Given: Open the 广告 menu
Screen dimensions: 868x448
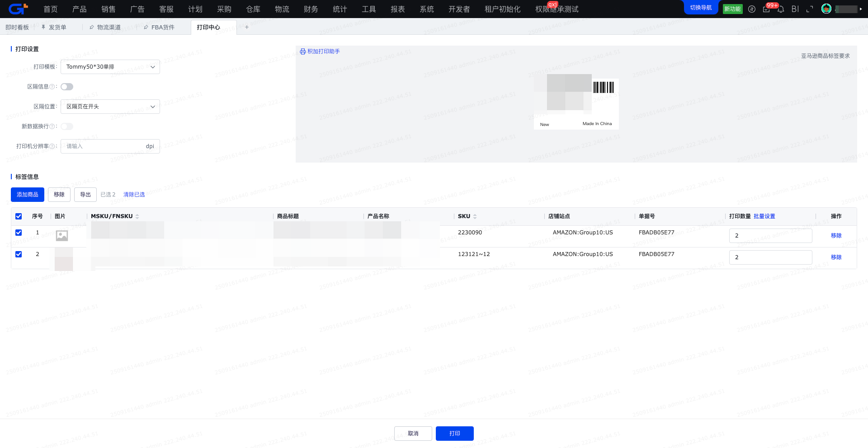Looking at the screenshot, I should [x=137, y=9].
